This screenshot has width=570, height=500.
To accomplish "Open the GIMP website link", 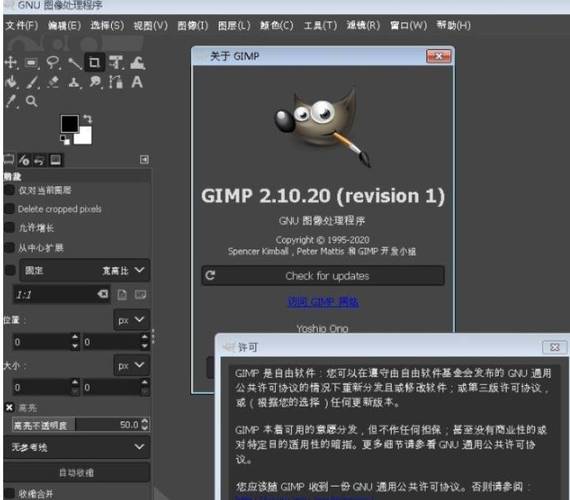I will [x=323, y=301].
